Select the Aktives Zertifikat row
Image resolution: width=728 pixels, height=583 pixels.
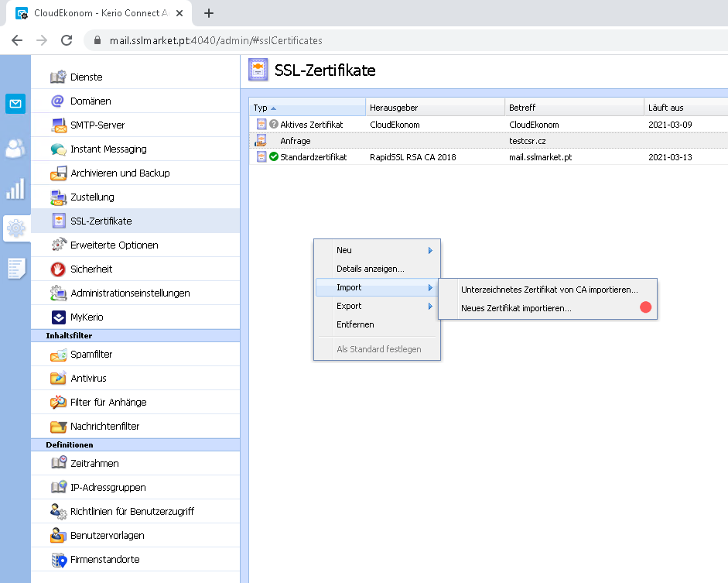coord(488,125)
